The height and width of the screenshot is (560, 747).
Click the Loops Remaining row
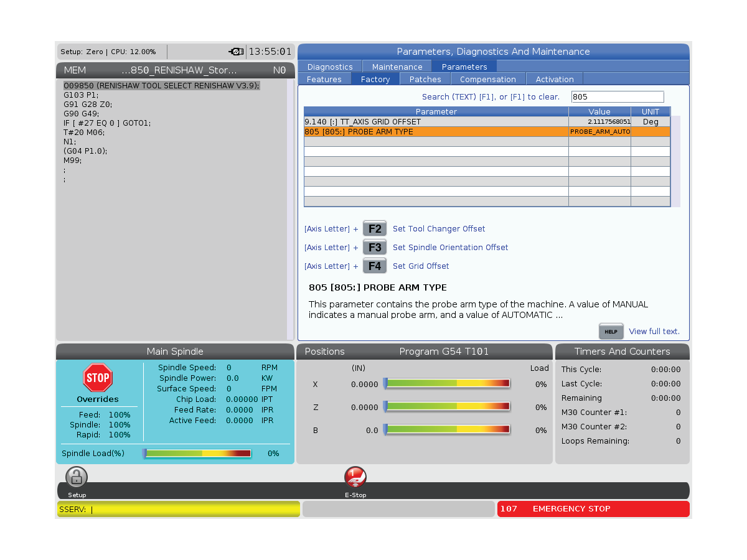point(621,441)
